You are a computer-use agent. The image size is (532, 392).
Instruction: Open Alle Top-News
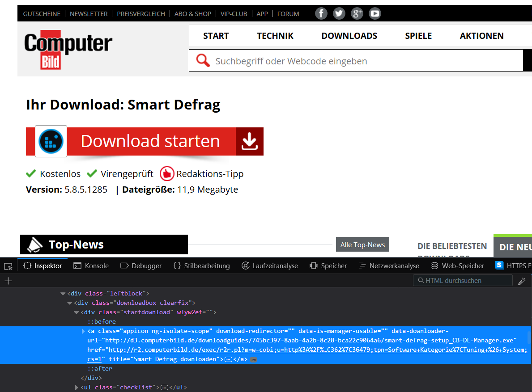pyautogui.click(x=362, y=244)
